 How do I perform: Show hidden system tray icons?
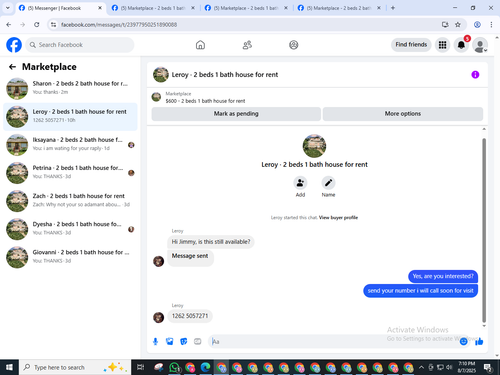pyautogui.click(x=421, y=367)
